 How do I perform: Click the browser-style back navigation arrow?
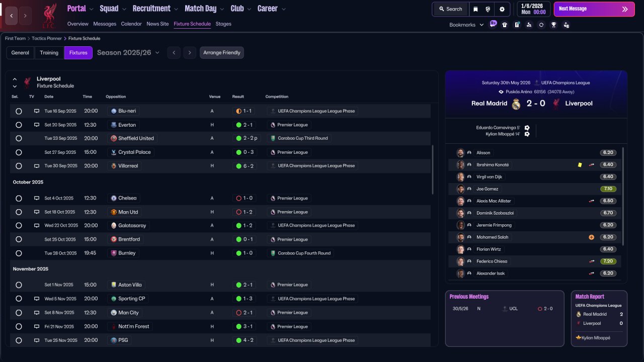click(12, 16)
